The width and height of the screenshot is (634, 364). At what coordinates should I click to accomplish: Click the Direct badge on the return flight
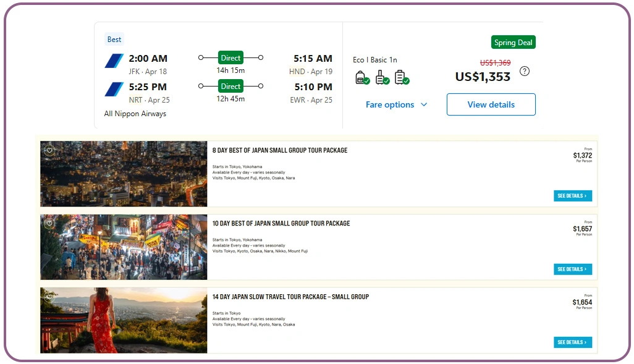pyautogui.click(x=230, y=87)
